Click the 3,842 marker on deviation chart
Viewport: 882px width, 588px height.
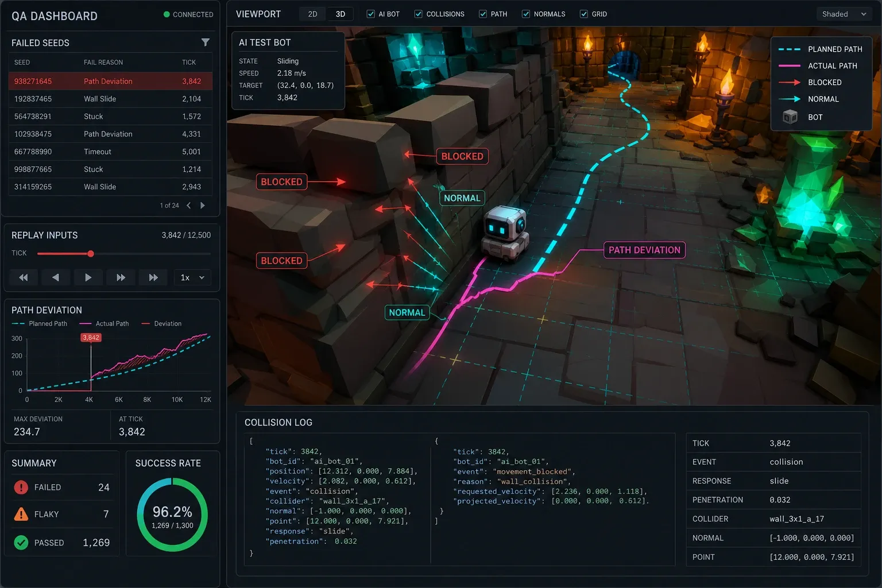[91, 338]
